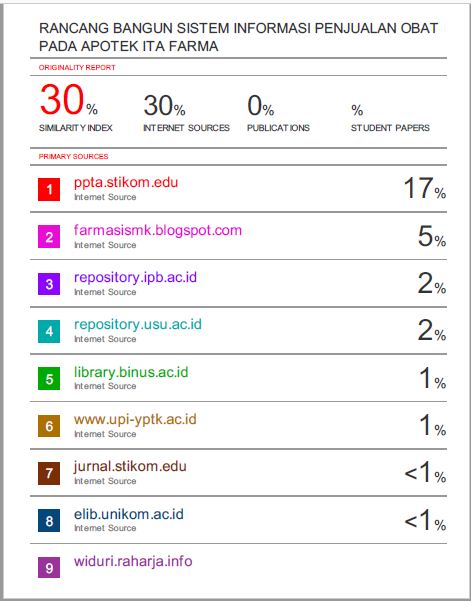Image resolution: width=471 pixels, height=601 pixels.
Task: Click the magenta source number 2 badge
Action: tap(49, 237)
